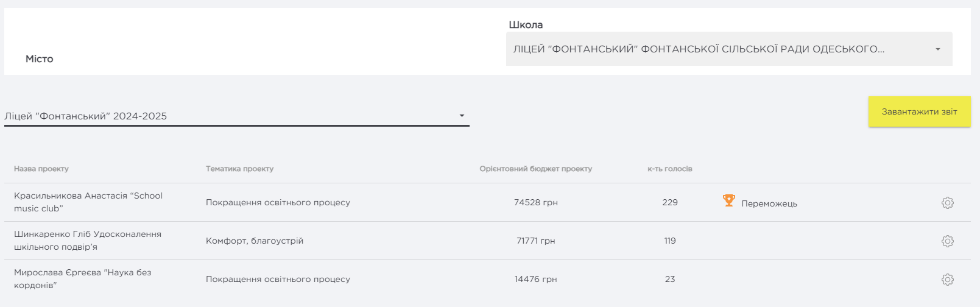
Task: Click the 74528 грн budget value
Action: pyautogui.click(x=535, y=203)
